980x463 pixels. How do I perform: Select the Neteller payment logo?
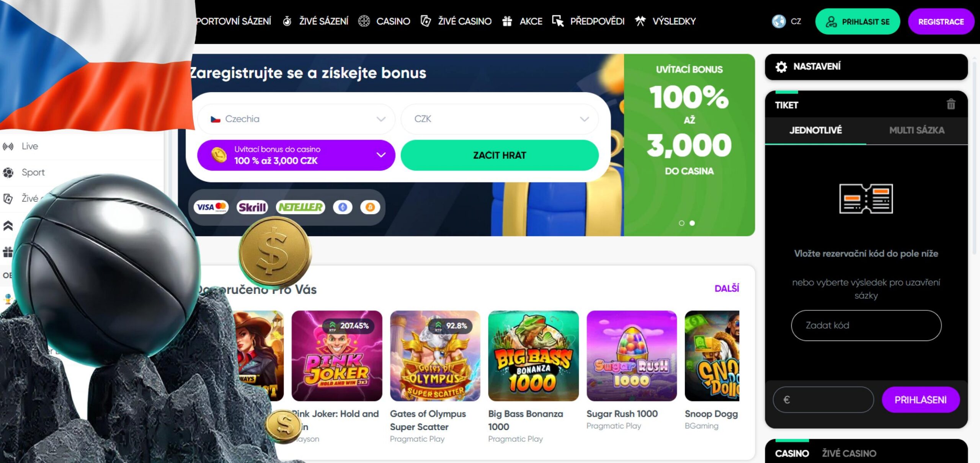[301, 207]
